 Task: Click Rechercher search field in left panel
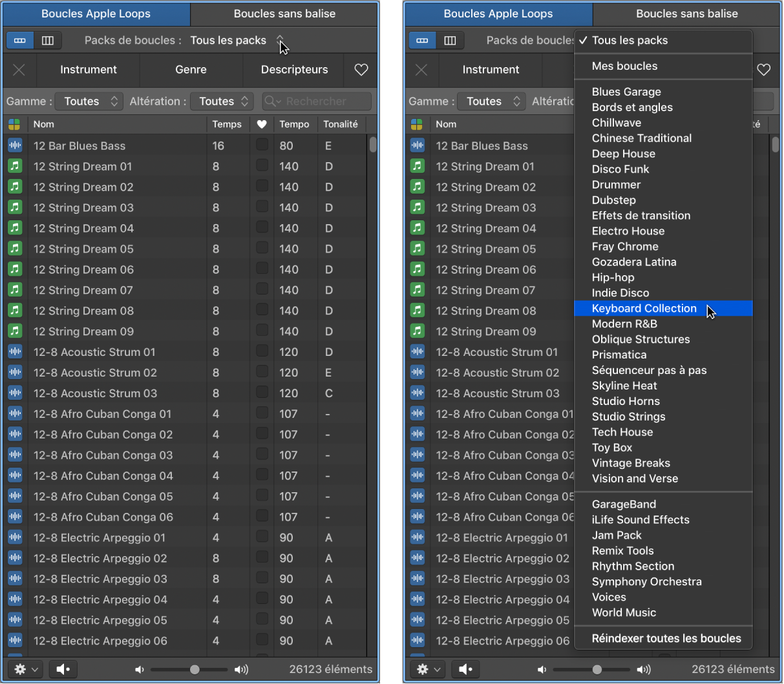(x=317, y=101)
